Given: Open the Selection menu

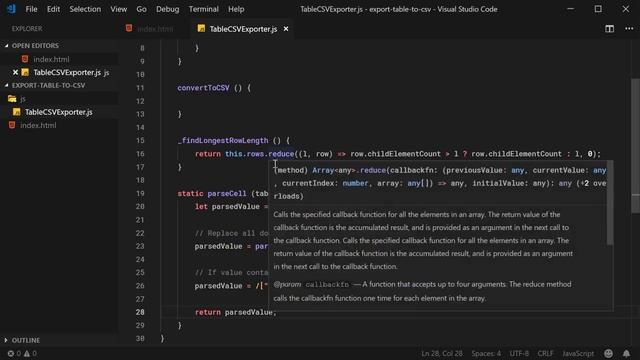Looking at the screenshot, I should 85,9.
